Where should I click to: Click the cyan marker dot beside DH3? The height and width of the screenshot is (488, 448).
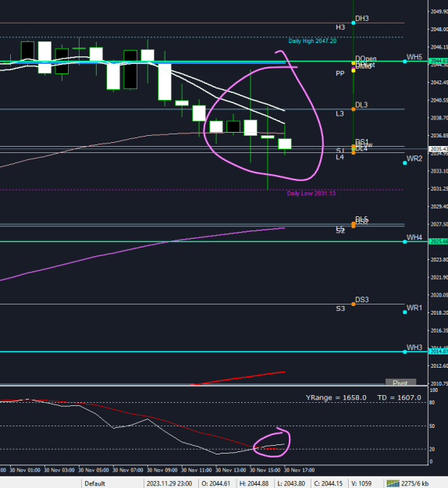353,23
